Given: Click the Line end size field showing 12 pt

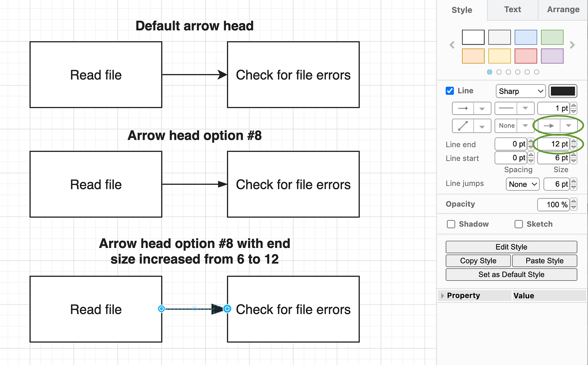Looking at the screenshot, I should 552,144.
